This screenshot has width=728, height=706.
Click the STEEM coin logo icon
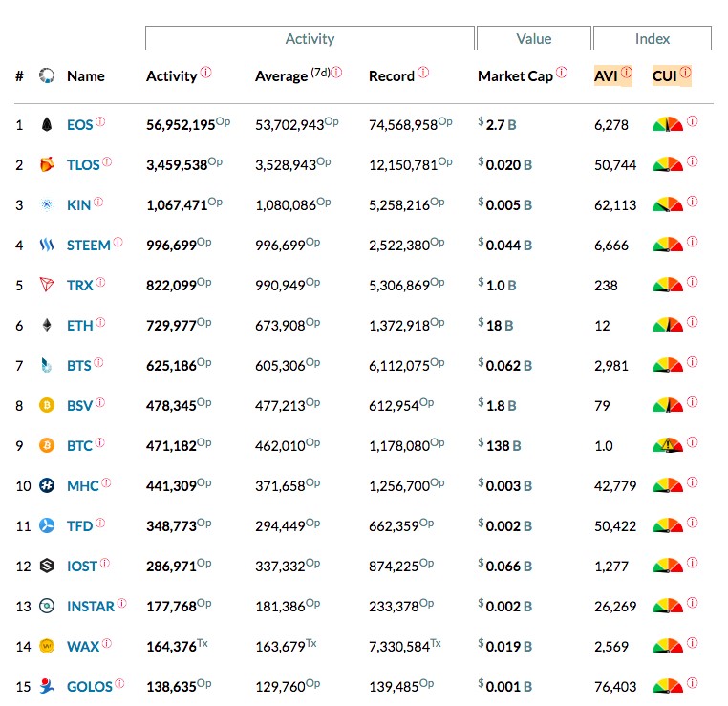47,245
